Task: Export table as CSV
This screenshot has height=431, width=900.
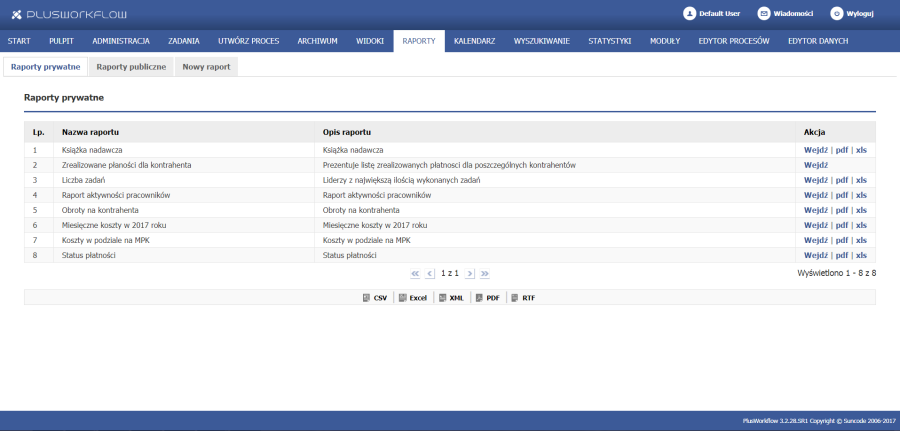Action: (374, 298)
